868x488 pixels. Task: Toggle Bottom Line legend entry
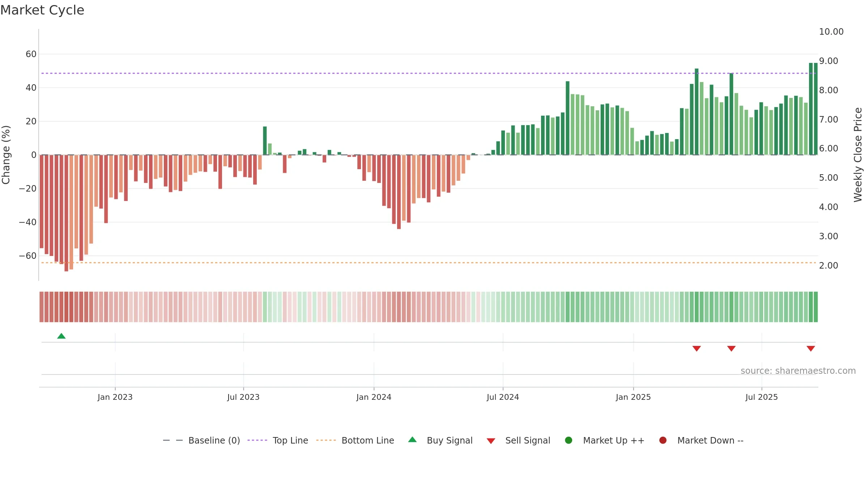click(355, 440)
